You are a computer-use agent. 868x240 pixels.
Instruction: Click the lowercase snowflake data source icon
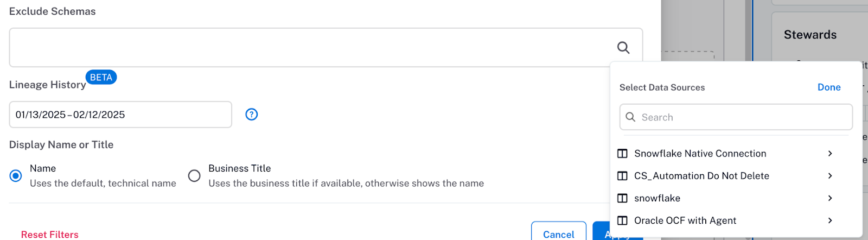[x=623, y=198]
